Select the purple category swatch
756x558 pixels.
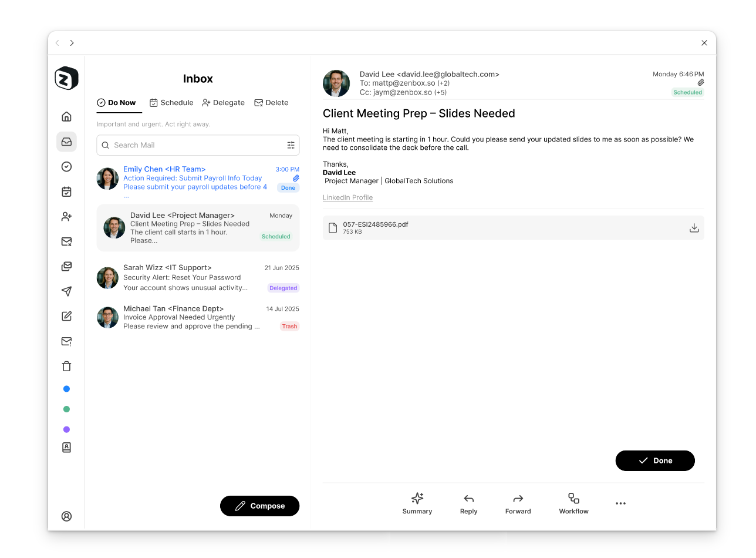66,429
